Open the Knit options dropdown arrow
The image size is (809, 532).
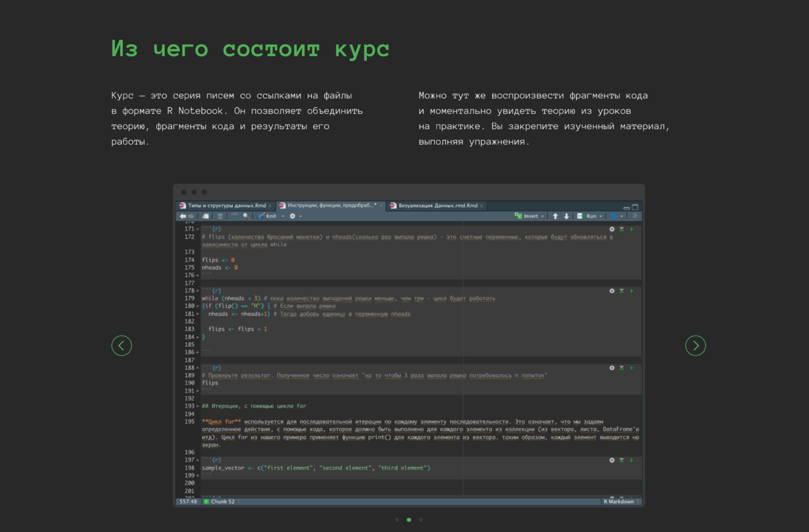(x=283, y=216)
